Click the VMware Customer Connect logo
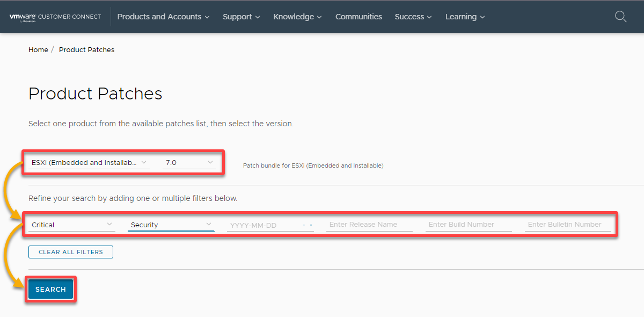This screenshot has height=317, width=644. 55,17
